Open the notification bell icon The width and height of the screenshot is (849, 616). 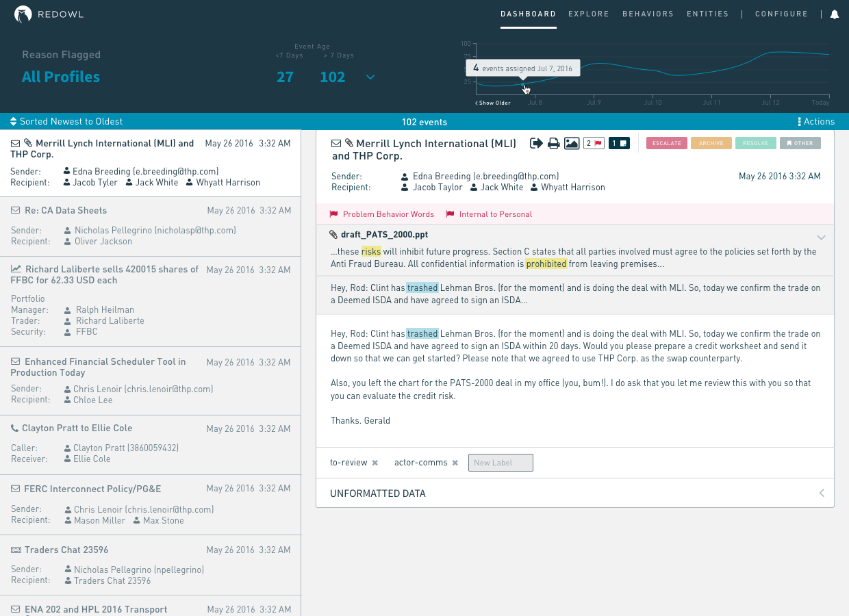click(834, 14)
